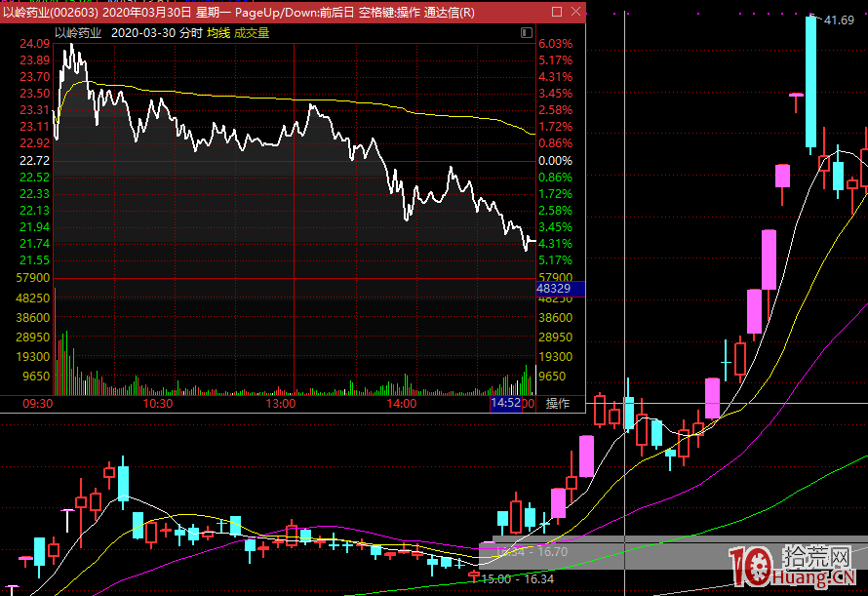Screen dimensions: 868x596
Task: Click the 22.72 previous close price label
Action: coord(34,160)
